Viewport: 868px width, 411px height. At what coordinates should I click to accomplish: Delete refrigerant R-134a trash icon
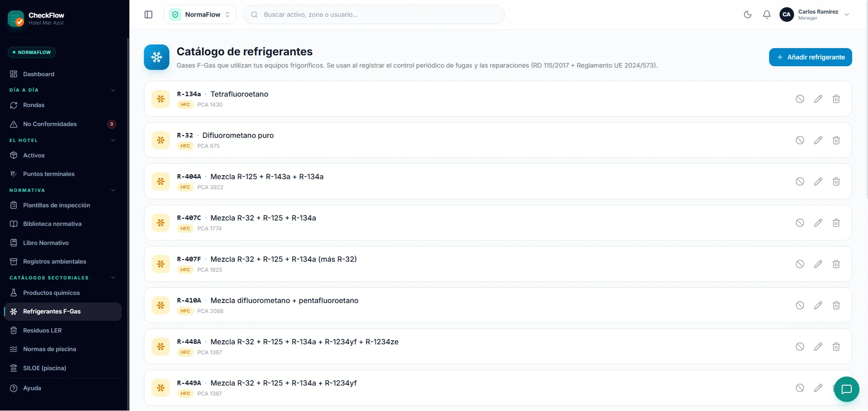coord(836,99)
